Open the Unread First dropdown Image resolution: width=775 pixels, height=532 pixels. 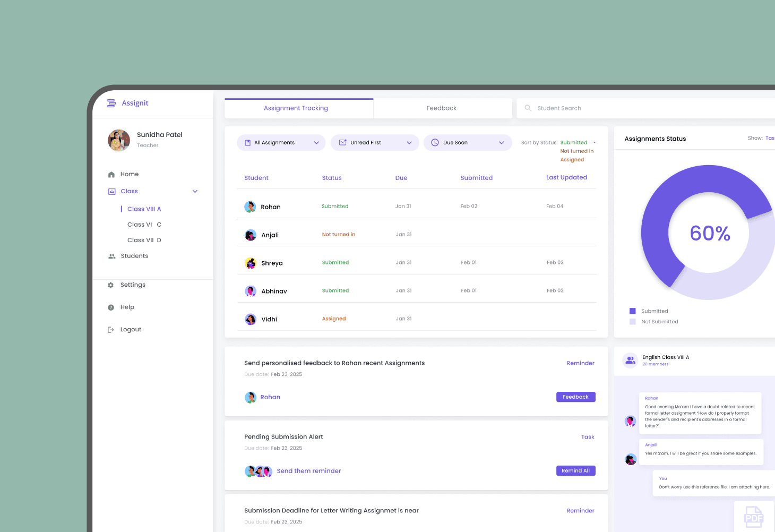375,143
